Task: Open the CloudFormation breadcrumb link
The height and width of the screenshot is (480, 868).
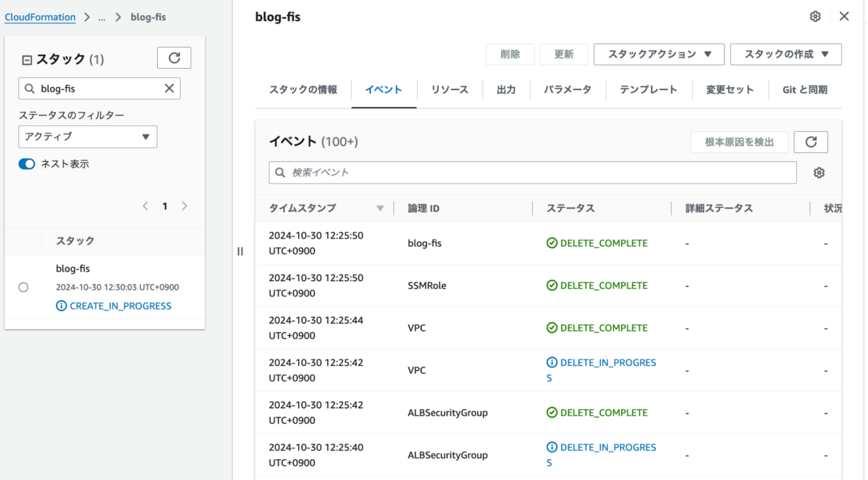Action: coord(40,17)
